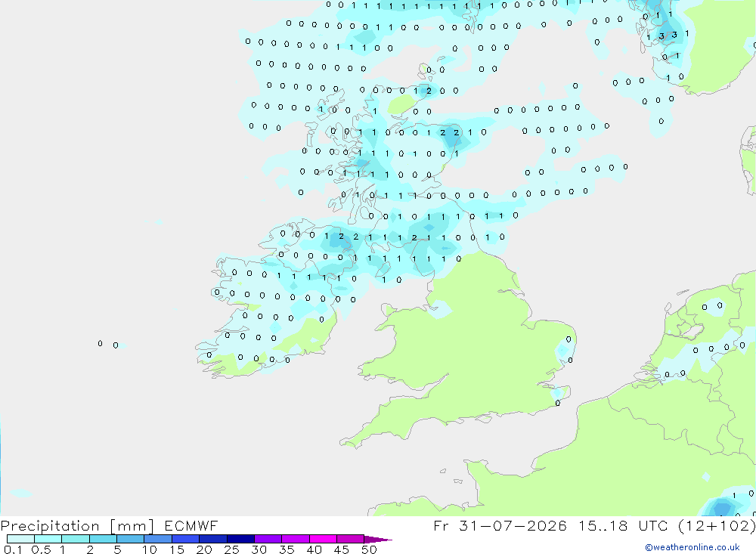This screenshot has width=756, height=554.
Task: Select the 15–20 mm legend color box
Action: click(x=186, y=539)
